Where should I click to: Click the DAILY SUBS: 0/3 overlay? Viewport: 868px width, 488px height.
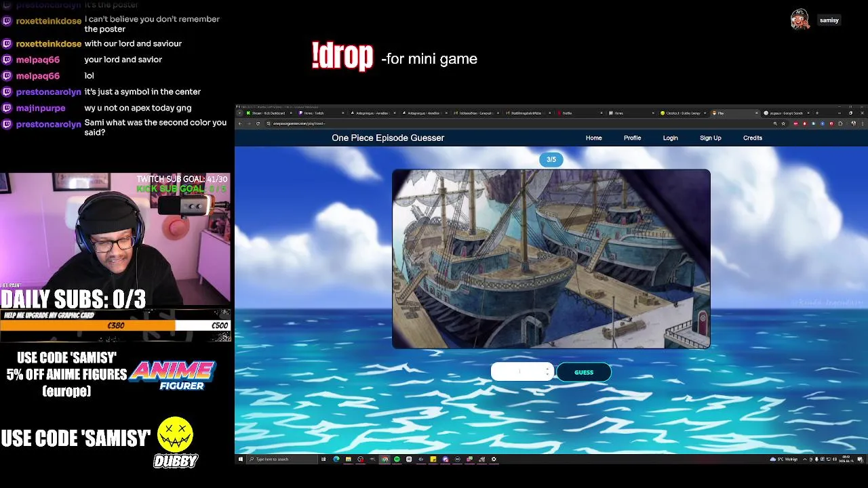click(73, 299)
